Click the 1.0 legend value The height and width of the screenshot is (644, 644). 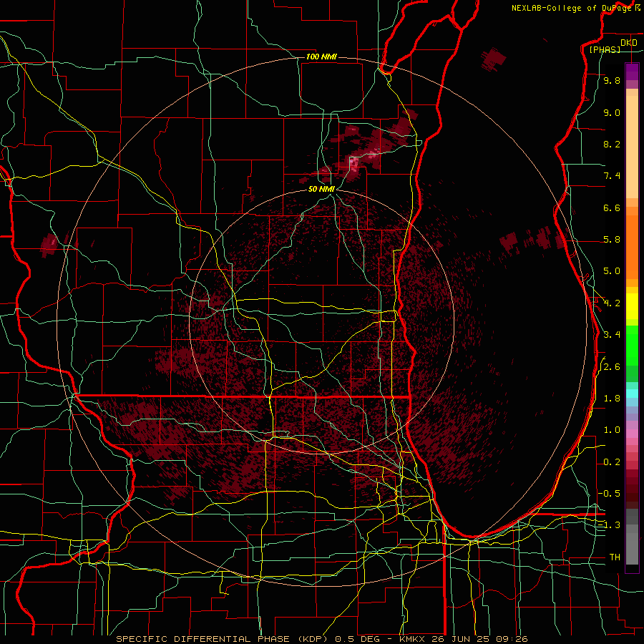click(612, 430)
